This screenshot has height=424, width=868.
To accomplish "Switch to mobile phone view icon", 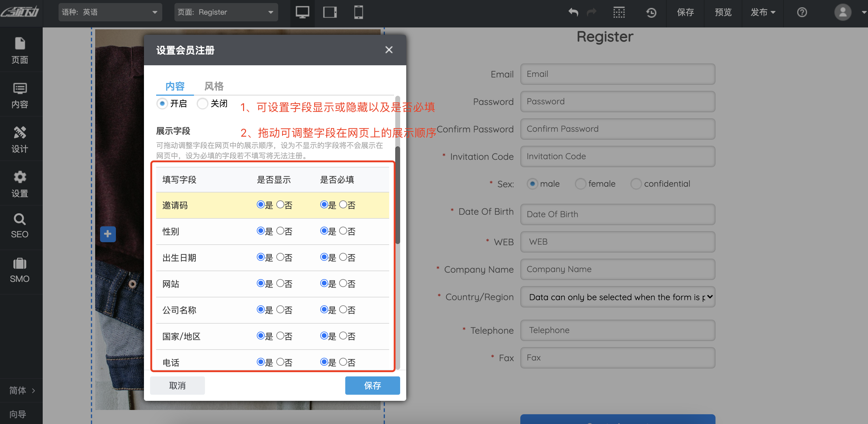I will (x=358, y=13).
